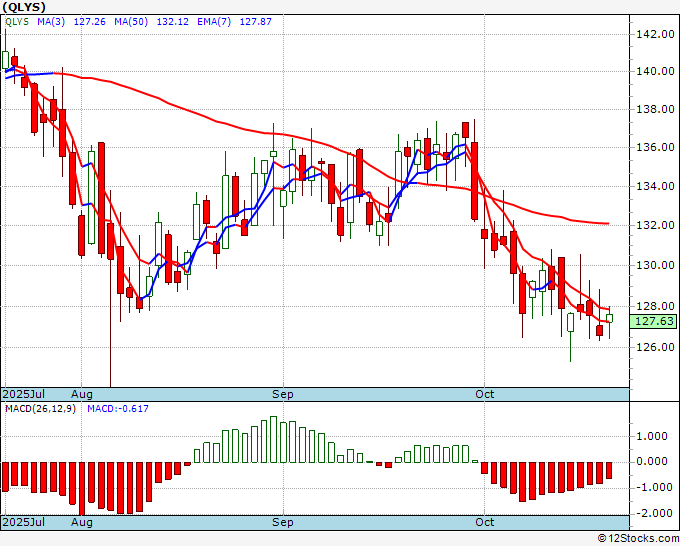680x546 pixels.
Task: Click the last red MACD histogram bar
Action: (609, 470)
